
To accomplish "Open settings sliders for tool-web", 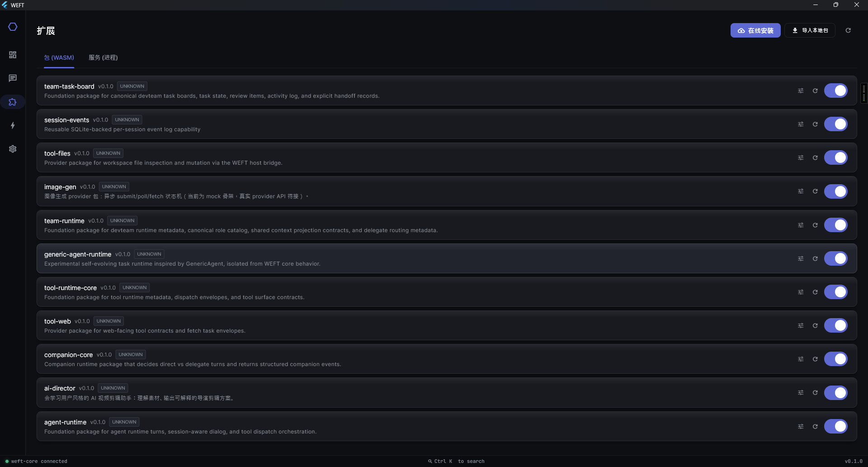I will (801, 325).
